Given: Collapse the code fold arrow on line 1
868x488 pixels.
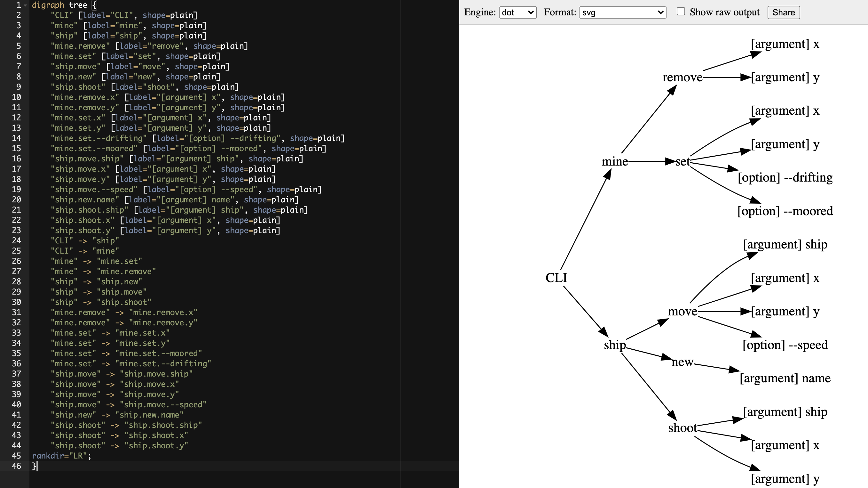Looking at the screenshot, I should (x=25, y=5).
